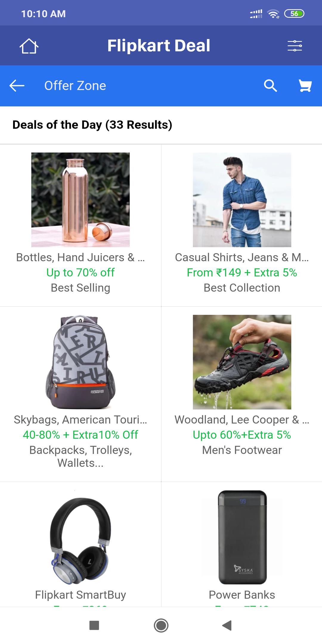Open search with the magnifier icon
The height and width of the screenshot is (644, 322).
click(270, 86)
